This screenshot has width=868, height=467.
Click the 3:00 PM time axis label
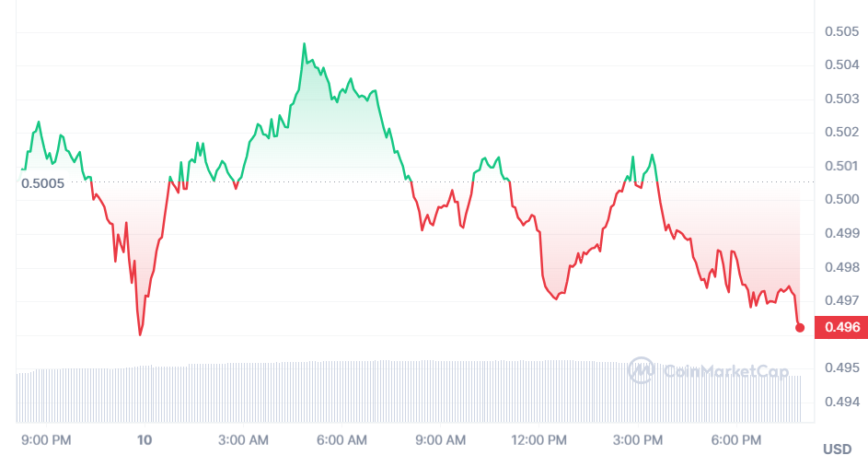tap(638, 440)
